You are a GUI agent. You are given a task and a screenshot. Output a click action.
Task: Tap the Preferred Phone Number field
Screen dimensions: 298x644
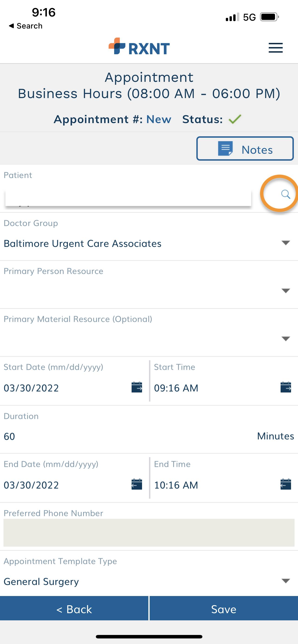[x=149, y=533]
